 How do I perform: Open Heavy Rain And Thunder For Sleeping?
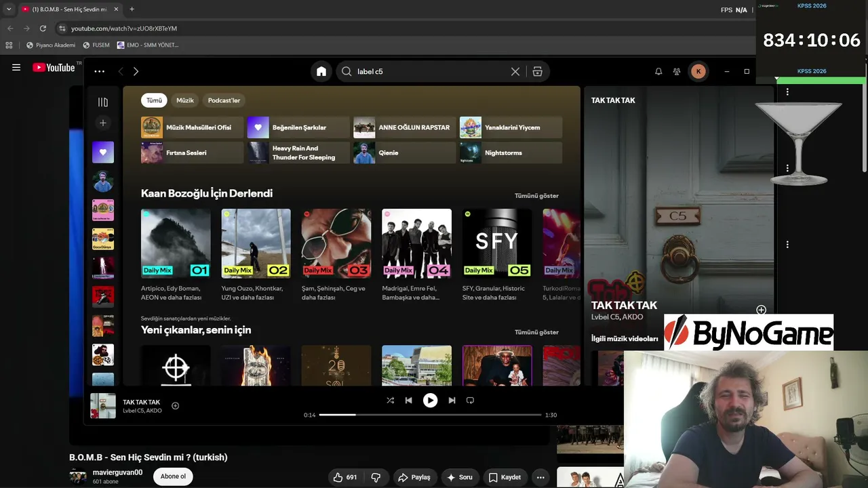click(298, 152)
